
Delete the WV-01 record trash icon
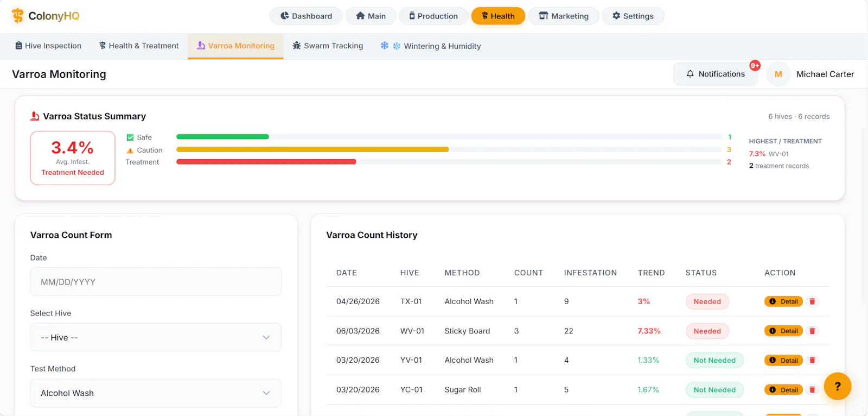coord(812,331)
